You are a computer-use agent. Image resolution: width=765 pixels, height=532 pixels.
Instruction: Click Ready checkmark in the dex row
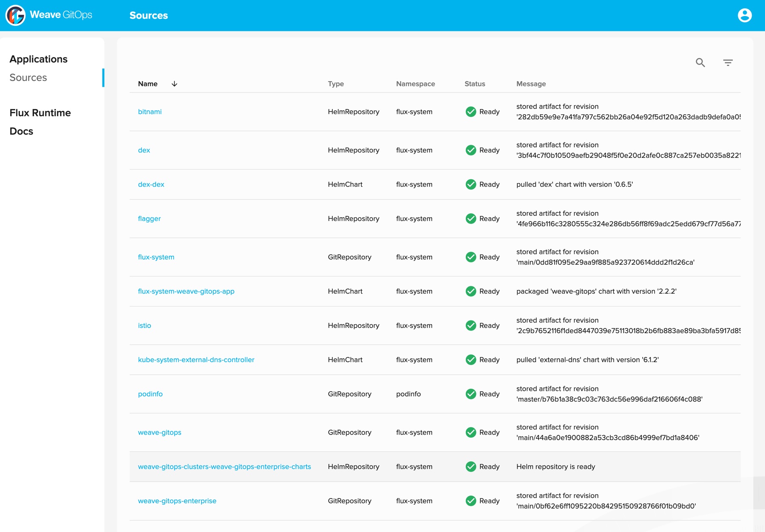[x=470, y=150]
